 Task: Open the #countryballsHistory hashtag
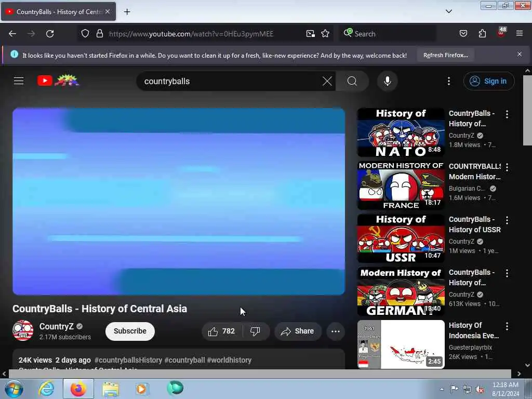tap(128, 361)
